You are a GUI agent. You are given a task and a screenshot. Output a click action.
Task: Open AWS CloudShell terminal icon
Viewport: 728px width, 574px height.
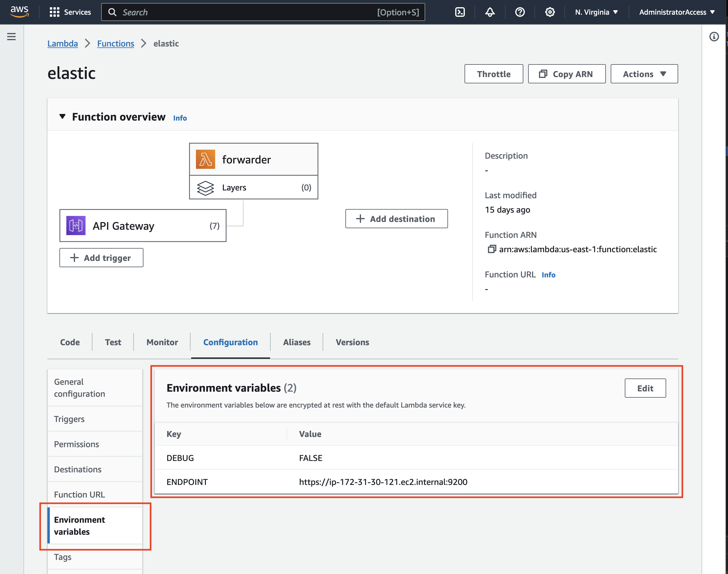(460, 12)
